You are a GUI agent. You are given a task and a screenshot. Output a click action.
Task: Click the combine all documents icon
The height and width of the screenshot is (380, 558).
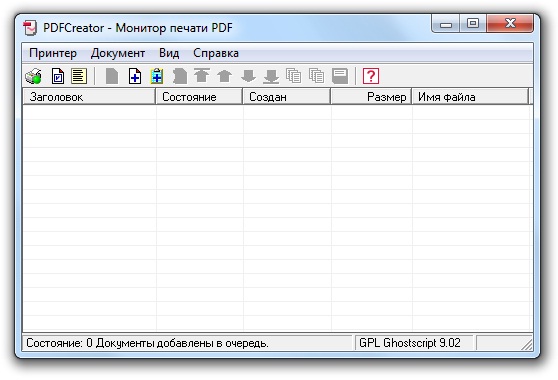pos(316,76)
